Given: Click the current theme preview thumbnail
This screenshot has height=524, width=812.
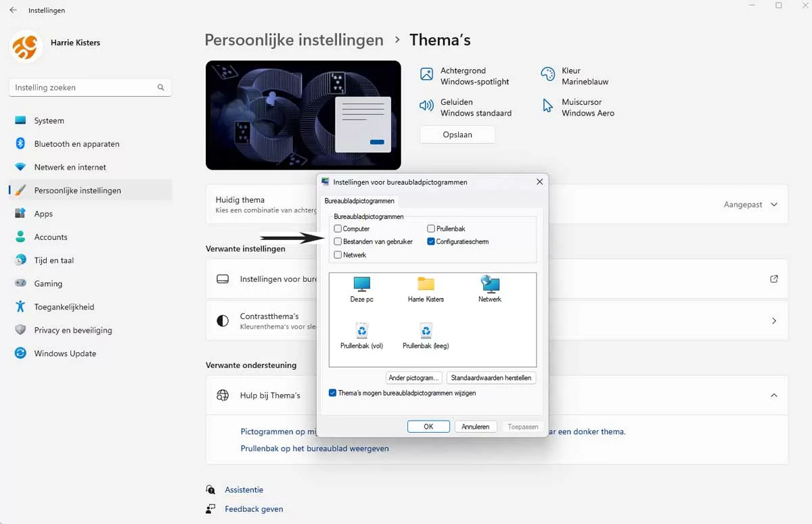Looking at the screenshot, I should [x=303, y=115].
